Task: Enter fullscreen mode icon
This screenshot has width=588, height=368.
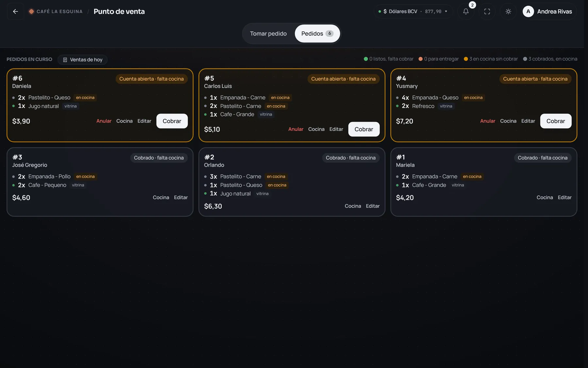Action: coord(487,11)
